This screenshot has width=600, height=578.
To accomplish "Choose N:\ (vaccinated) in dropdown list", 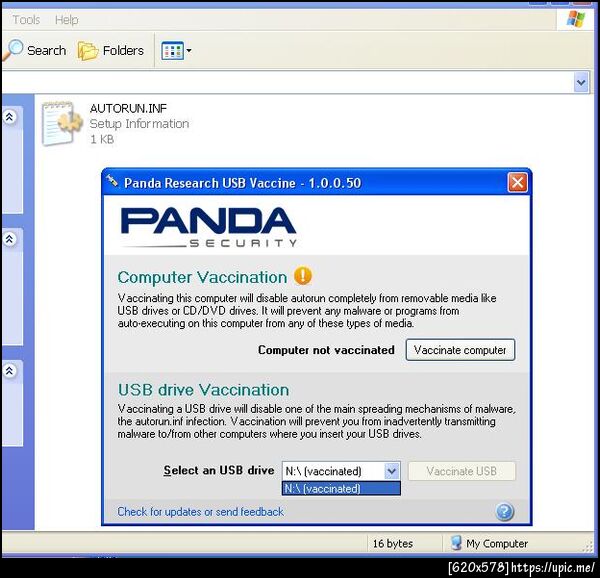I will 341,488.
